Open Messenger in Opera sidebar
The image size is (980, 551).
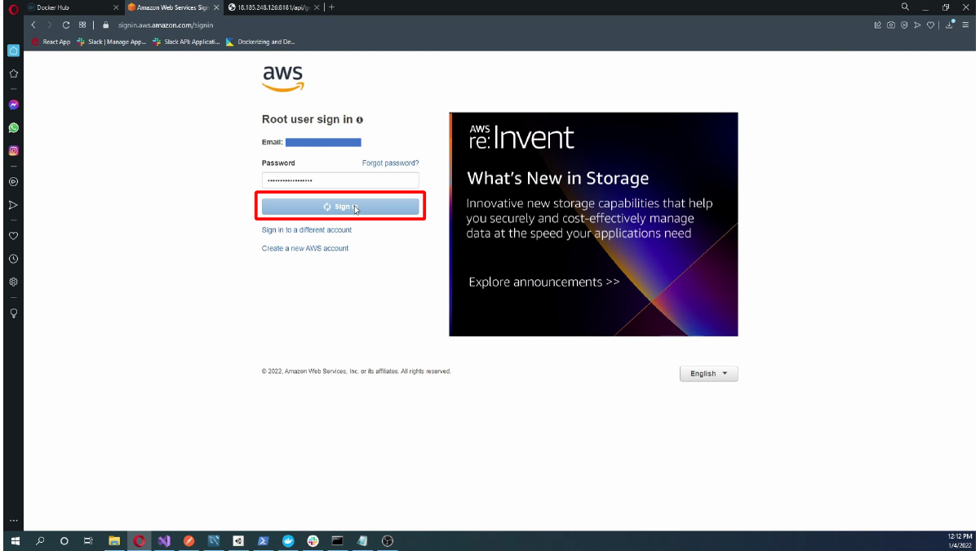click(13, 104)
